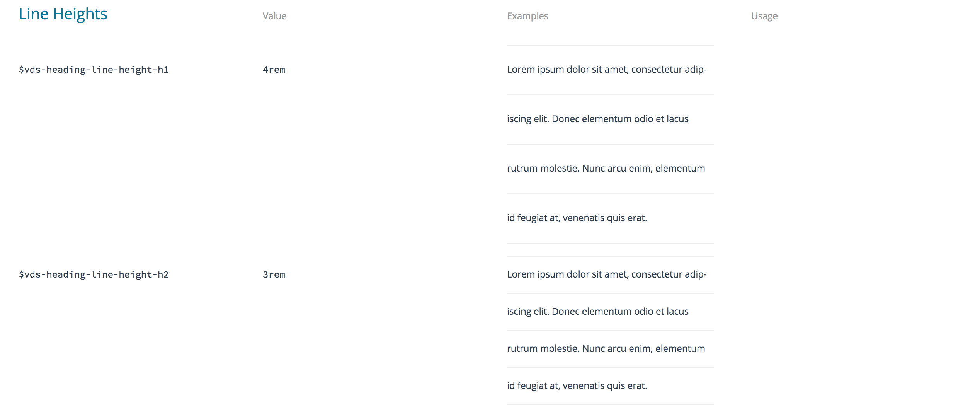Click the 3rem value
This screenshot has width=980, height=416.
pos(274,274)
